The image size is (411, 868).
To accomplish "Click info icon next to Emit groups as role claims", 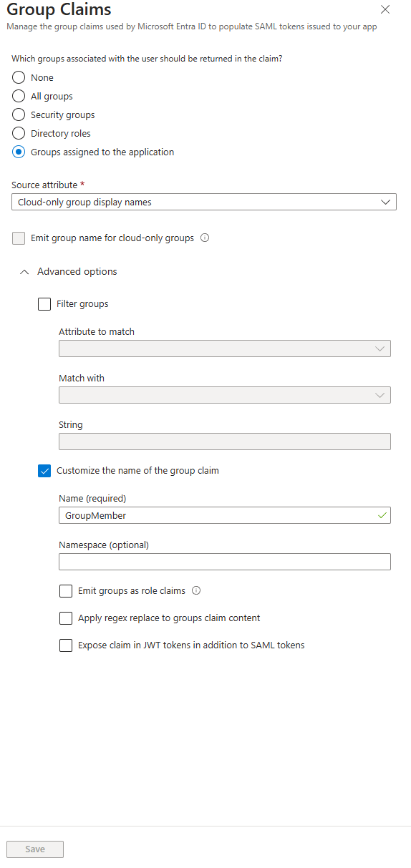I will tap(196, 591).
